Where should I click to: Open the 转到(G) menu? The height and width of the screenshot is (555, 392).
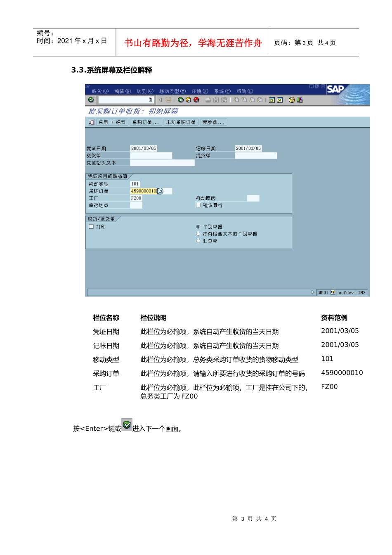pos(145,91)
